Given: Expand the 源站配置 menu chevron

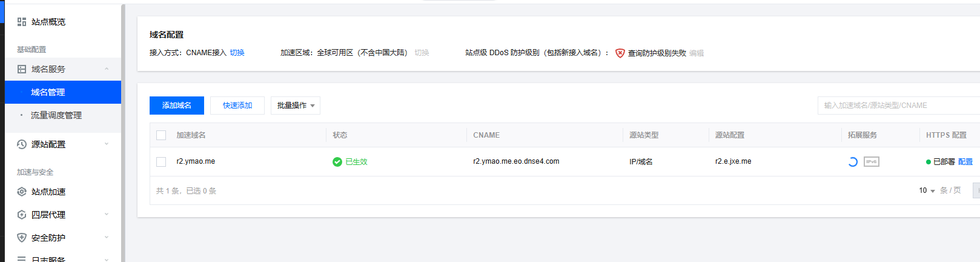Looking at the screenshot, I should 107,144.
